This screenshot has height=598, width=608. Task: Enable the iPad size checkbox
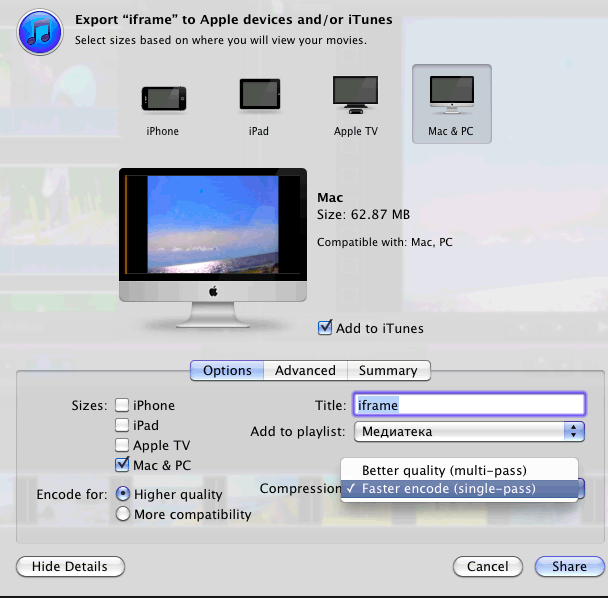pos(122,425)
